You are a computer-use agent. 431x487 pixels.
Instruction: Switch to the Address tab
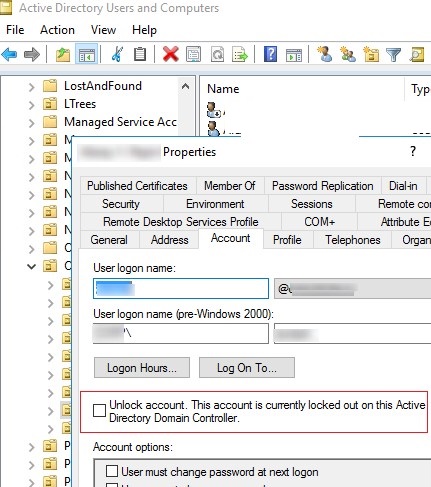click(x=169, y=240)
